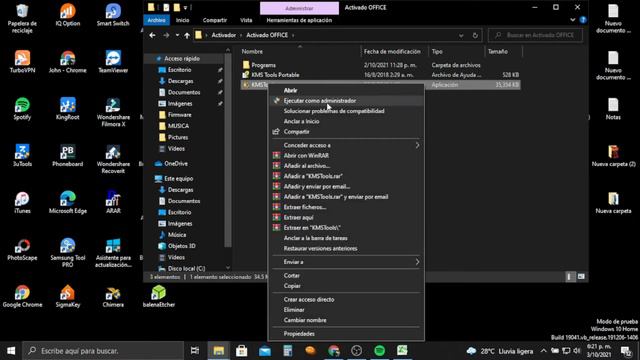Select the 3uTools desktop icon
640x360 pixels.
[22, 156]
